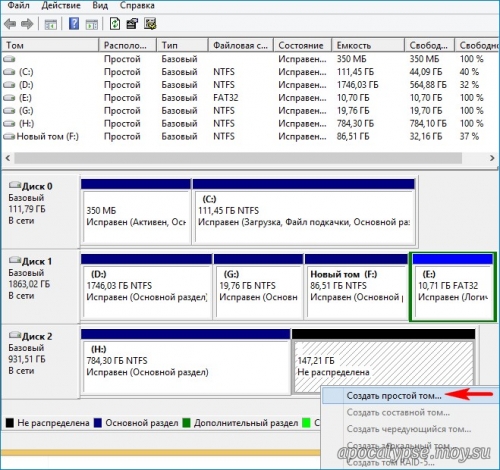Click the drive icon beside Новый том (F:)
This screenshot has height=470, width=500.
pos(9,137)
